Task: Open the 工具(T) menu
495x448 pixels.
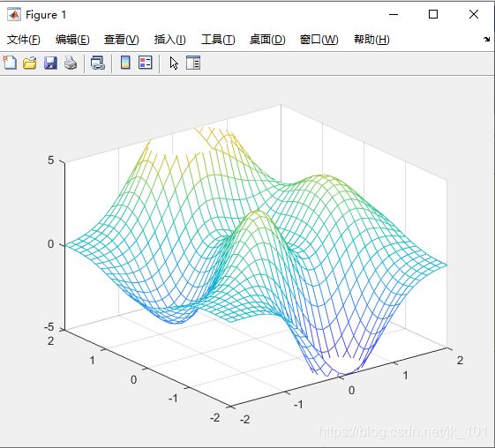Action: click(218, 40)
